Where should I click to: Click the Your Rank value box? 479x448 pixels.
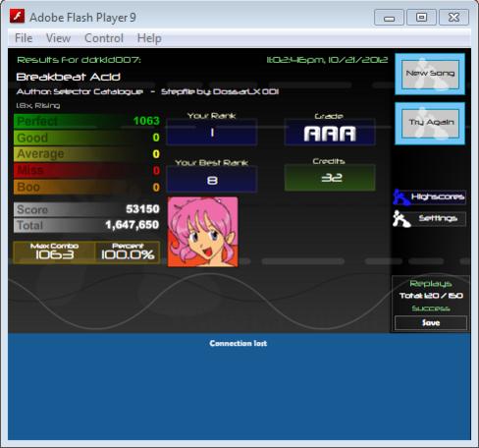[212, 133]
